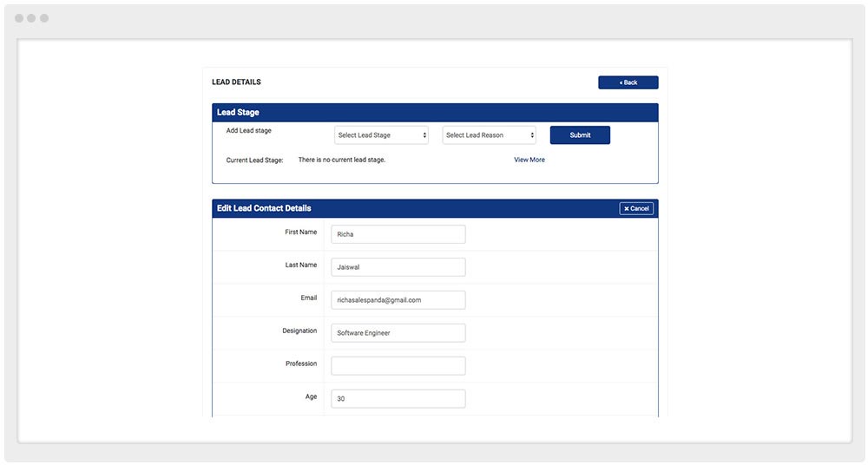Open the Select Lead Stage dropdown
This screenshot has height=465, width=868.
(x=381, y=135)
